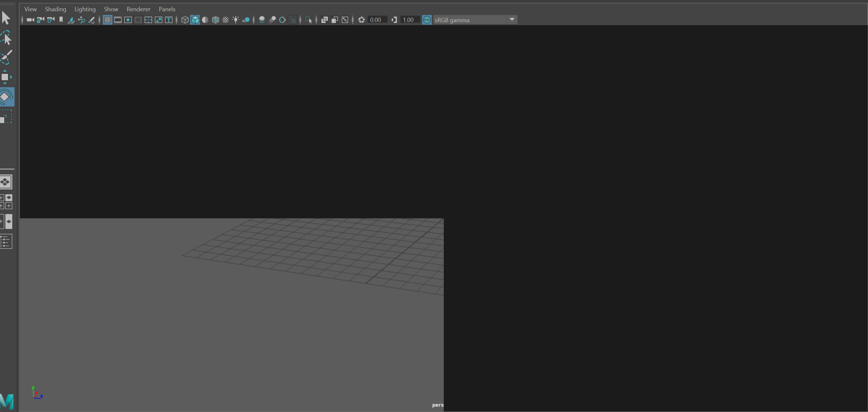Enable wireframe display mode
The image size is (868, 412).
pyautogui.click(x=185, y=20)
